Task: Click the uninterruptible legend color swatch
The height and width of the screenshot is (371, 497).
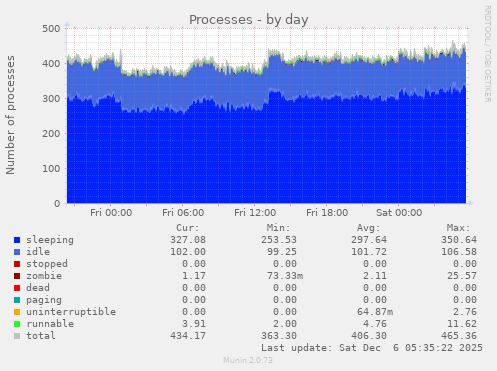Action: click(x=17, y=312)
